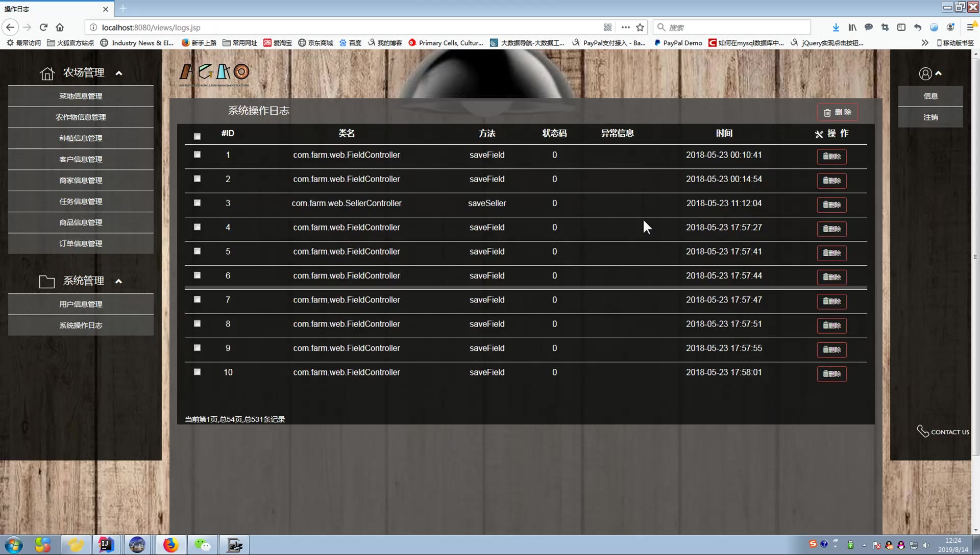Screen dimensions: 980x555
Task: Collapse the 系统管理 menu section
Action: pyautogui.click(x=118, y=282)
